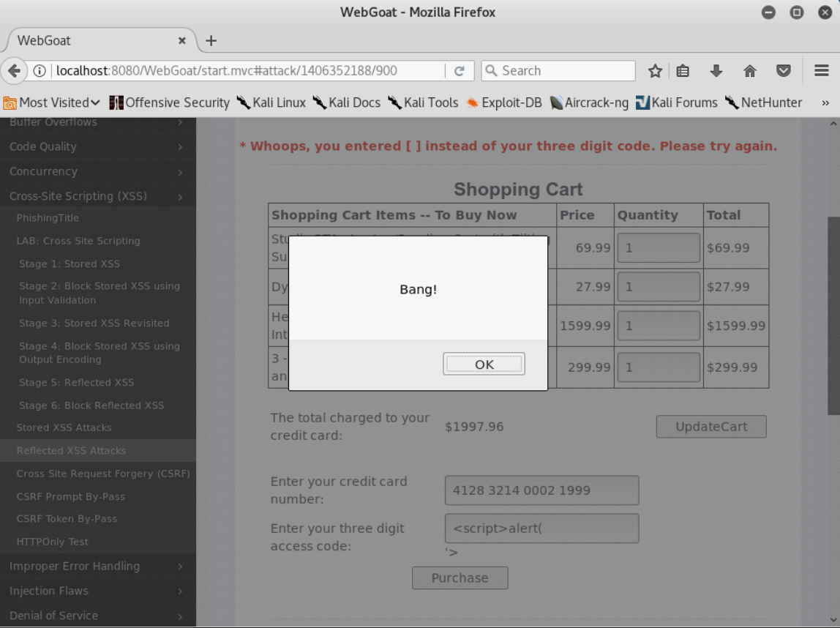Expand Injection Flaws category
Screen dimensions: 840x628
pos(97,591)
